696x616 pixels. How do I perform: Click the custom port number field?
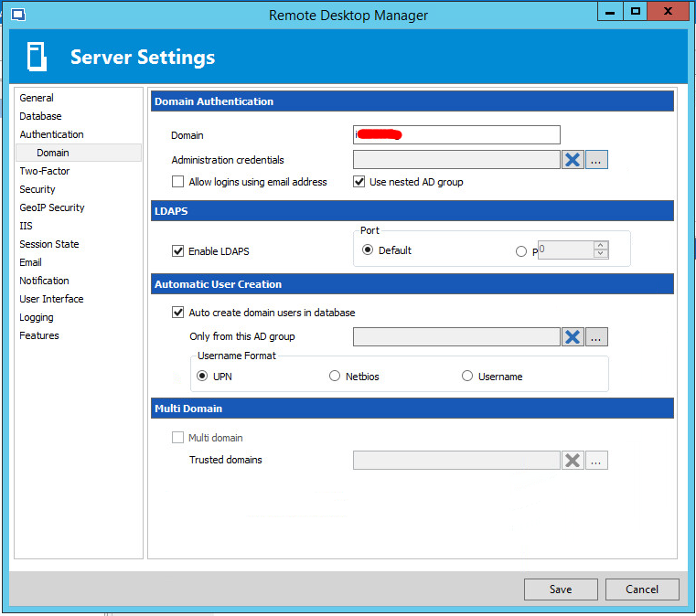(565, 250)
